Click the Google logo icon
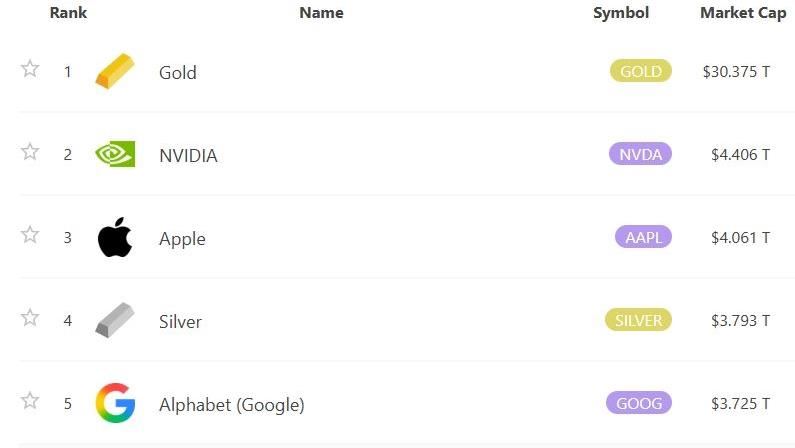The image size is (795, 448). [115, 404]
